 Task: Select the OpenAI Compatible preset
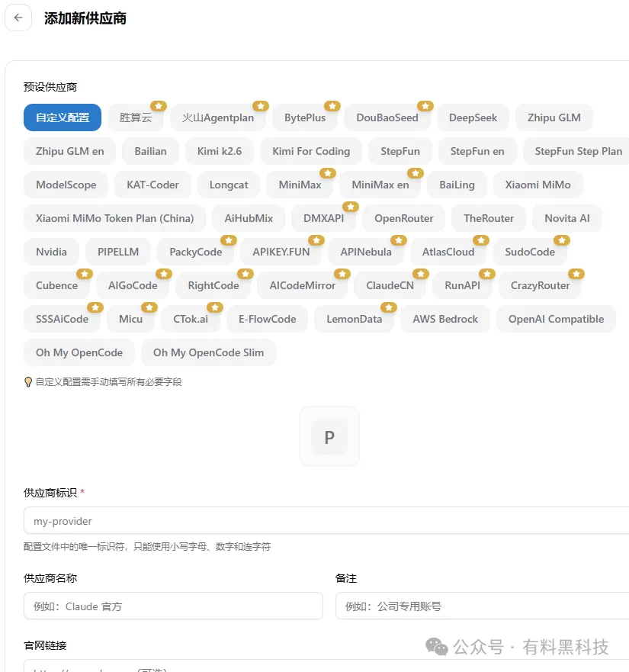pos(556,319)
